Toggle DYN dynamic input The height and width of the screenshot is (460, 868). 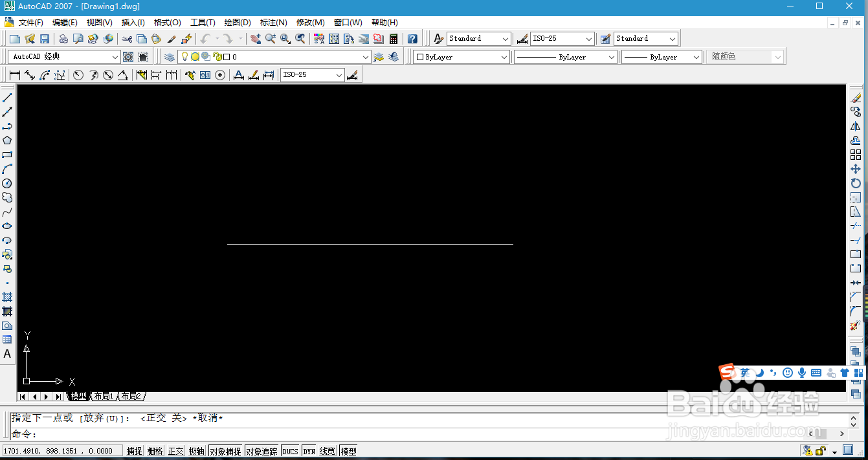[309, 451]
